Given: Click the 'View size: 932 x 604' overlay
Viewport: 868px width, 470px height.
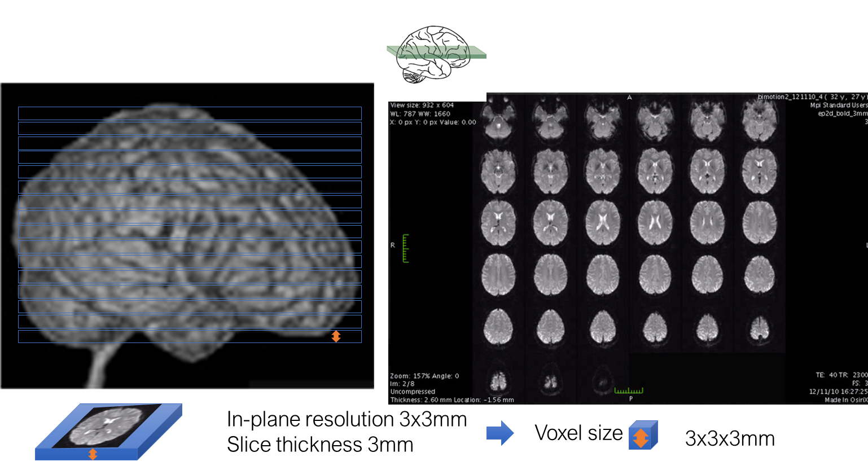Looking at the screenshot, I should 422,105.
